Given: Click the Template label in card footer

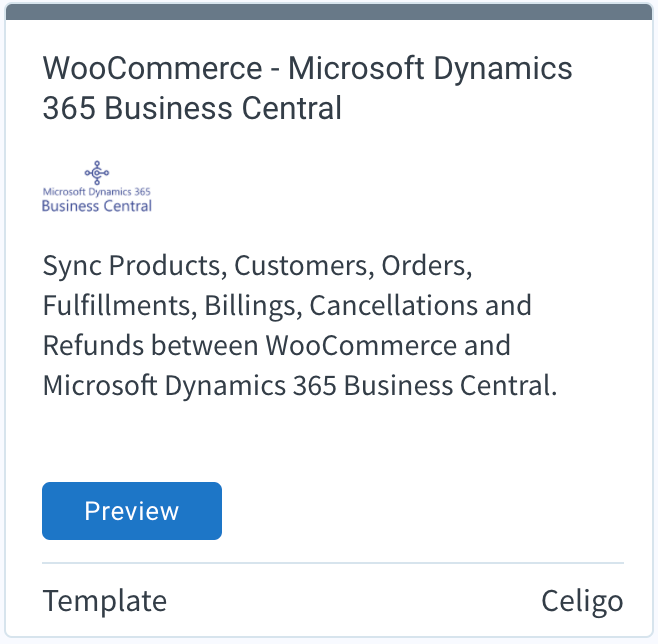Looking at the screenshot, I should point(105,601).
